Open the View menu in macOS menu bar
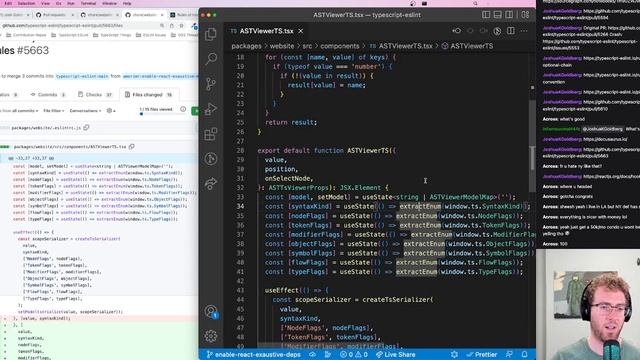This screenshot has height=360, width=640. tap(45, 3)
